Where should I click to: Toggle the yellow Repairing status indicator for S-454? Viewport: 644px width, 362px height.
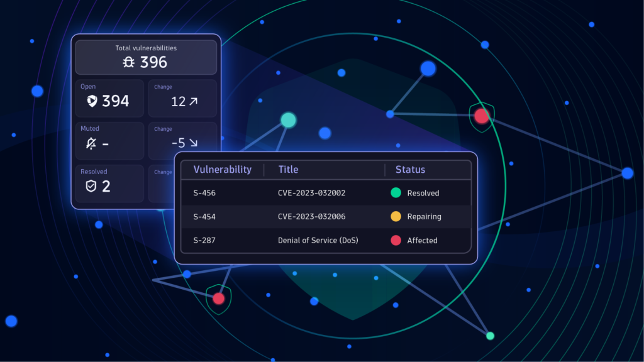[x=395, y=216]
